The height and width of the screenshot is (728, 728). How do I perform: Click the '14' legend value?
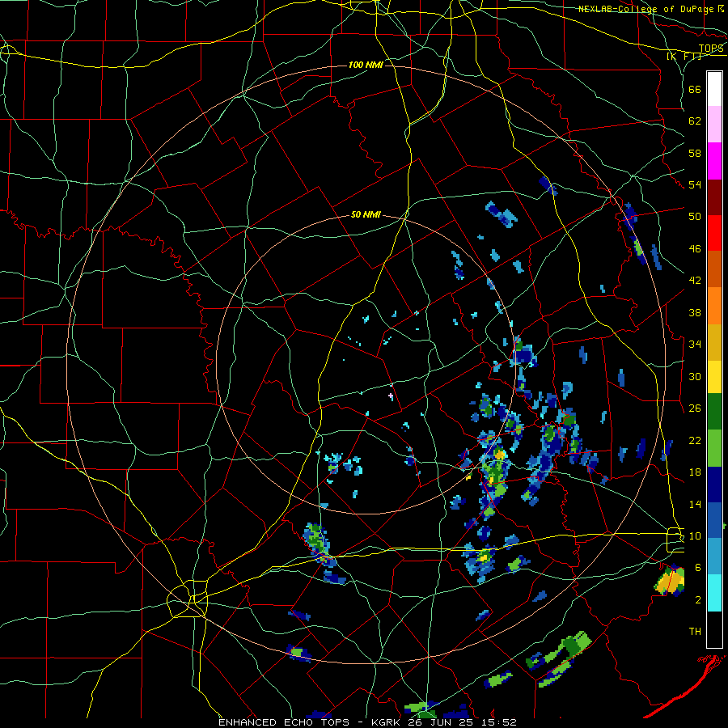[x=695, y=504]
